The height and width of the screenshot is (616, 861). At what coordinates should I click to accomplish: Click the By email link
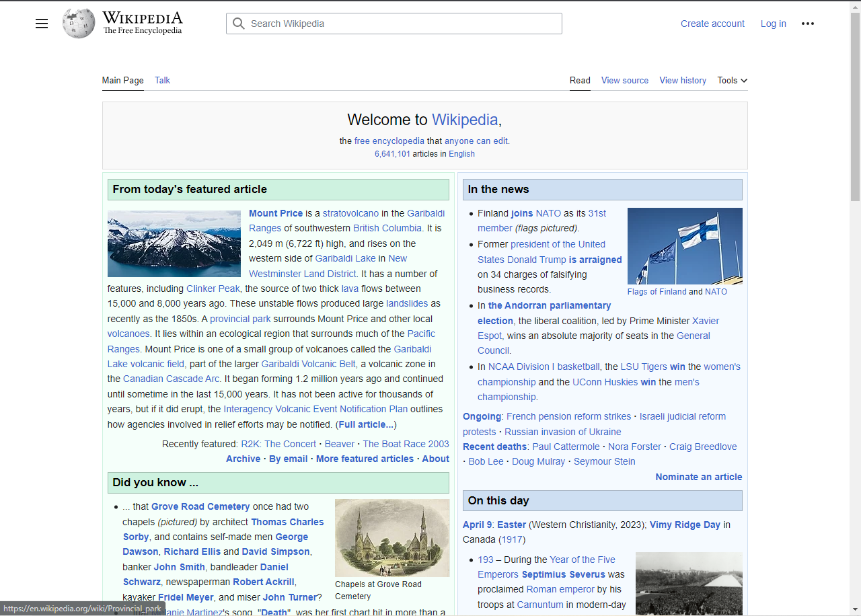288,459
